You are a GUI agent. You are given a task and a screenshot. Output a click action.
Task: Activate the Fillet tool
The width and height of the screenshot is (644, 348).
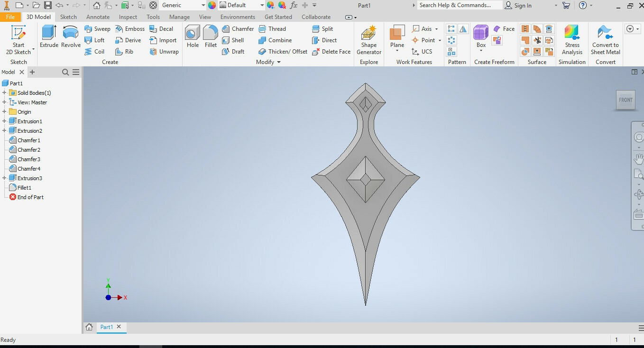coord(211,37)
